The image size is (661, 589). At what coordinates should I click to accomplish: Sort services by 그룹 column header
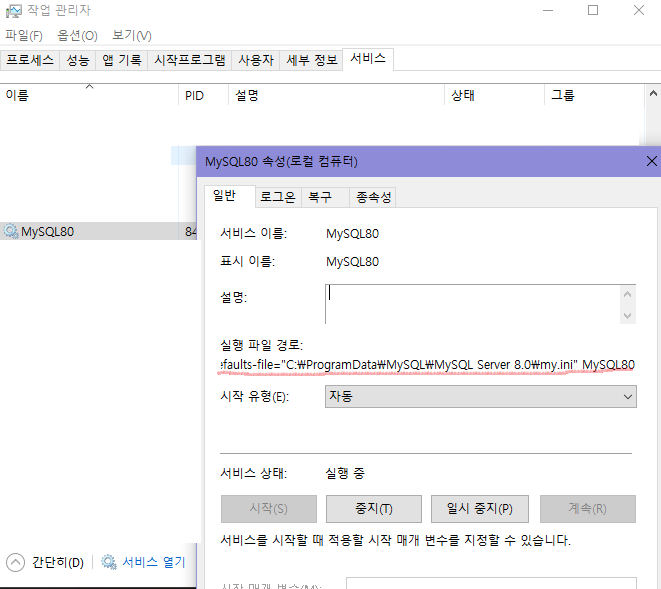point(594,95)
